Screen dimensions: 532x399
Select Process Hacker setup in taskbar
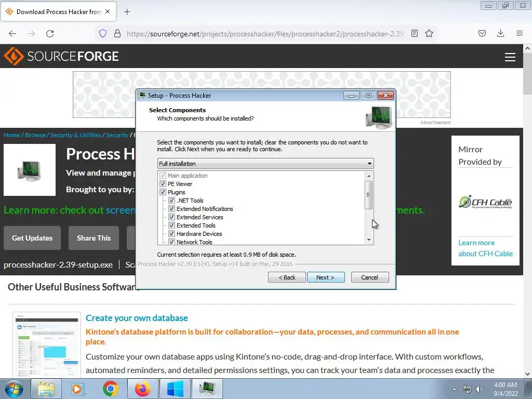coord(207,389)
